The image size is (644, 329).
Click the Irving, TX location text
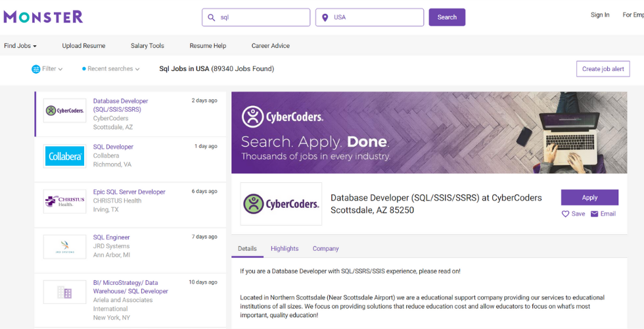106,210
